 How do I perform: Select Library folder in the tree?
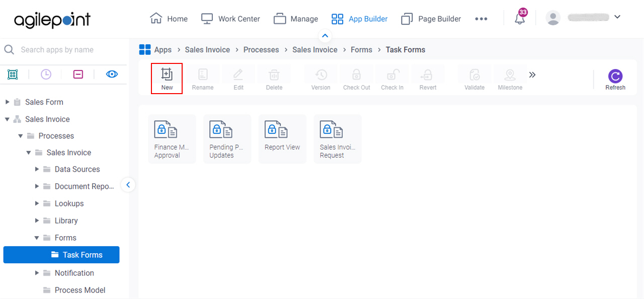tap(66, 220)
